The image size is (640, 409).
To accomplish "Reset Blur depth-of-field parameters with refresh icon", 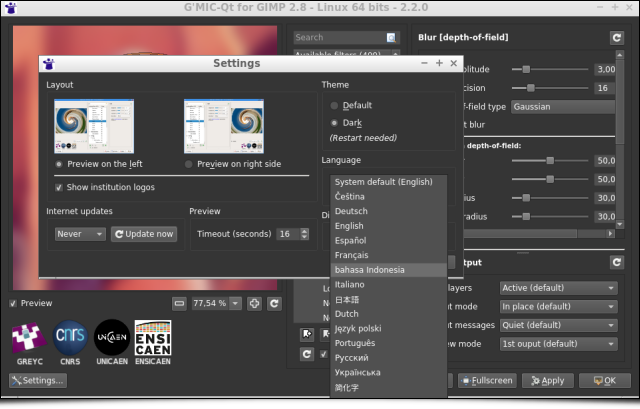I will 617,38.
